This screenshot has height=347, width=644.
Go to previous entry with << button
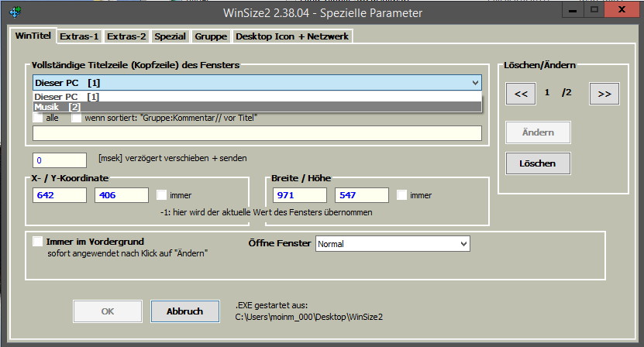click(x=521, y=94)
